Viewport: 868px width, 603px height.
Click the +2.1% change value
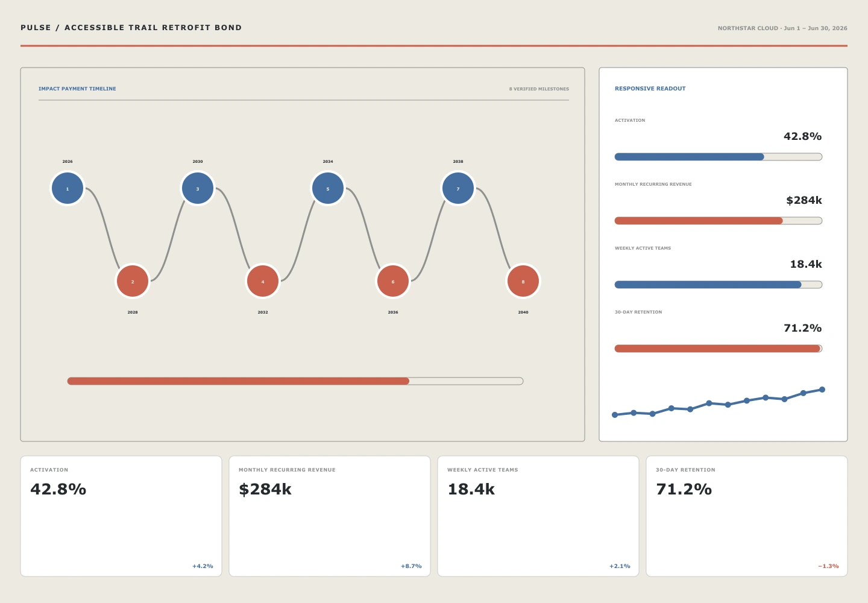620,566
